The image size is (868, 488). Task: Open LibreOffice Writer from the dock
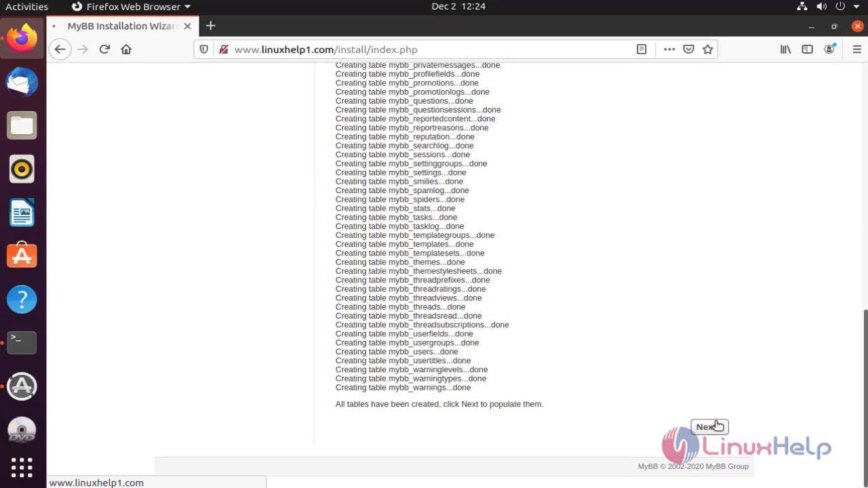pos(22,212)
